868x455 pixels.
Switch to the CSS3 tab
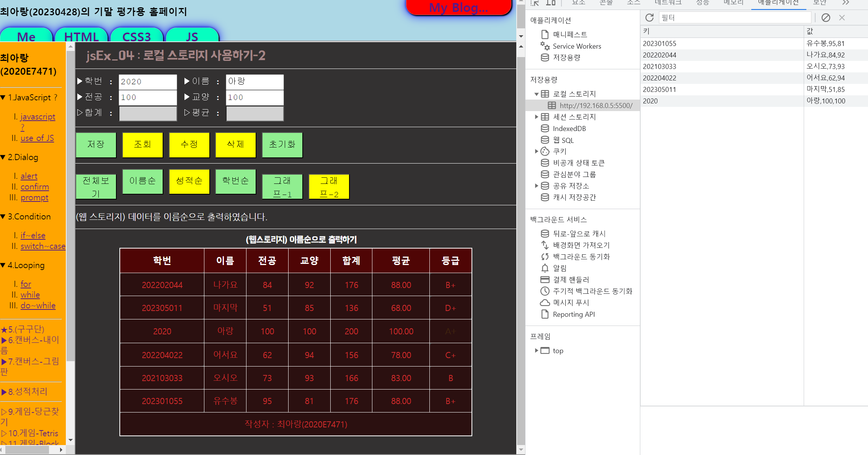click(136, 36)
